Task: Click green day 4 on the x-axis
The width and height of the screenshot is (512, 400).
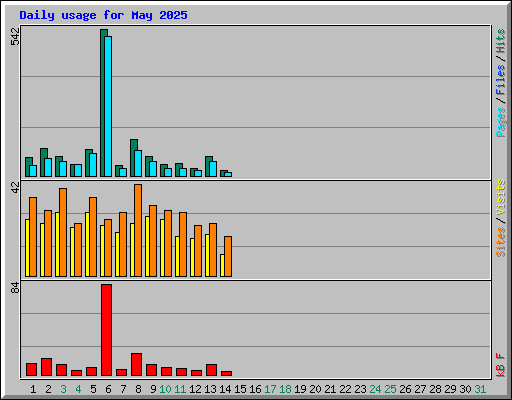Action: click(78, 389)
